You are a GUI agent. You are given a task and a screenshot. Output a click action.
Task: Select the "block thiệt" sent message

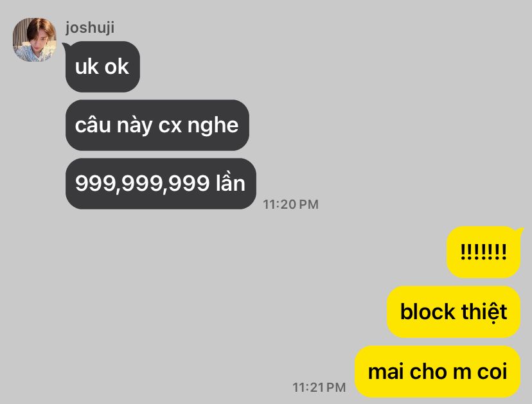(x=454, y=312)
